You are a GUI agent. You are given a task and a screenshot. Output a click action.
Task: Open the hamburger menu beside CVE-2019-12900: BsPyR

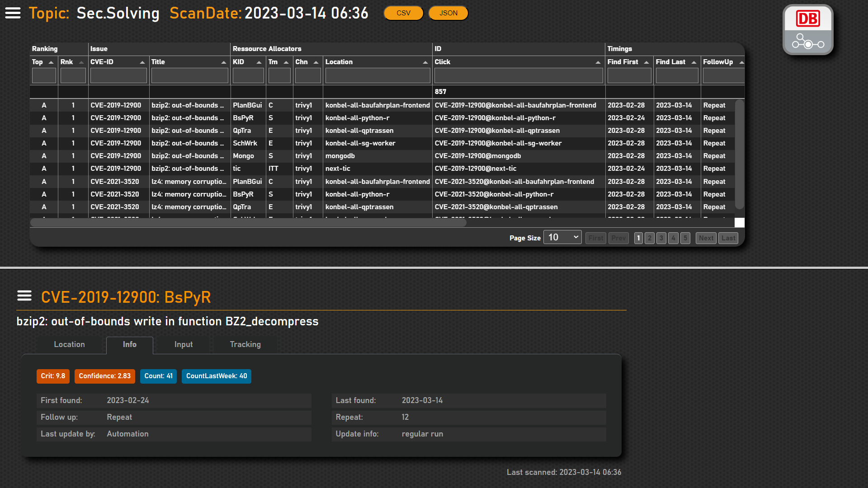coord(24,296)
